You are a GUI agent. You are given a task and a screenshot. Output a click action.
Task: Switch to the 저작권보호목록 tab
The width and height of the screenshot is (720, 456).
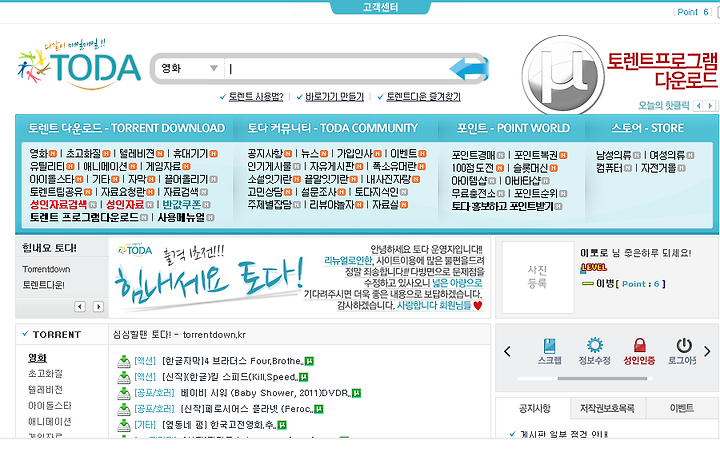[x=607, y=408]
